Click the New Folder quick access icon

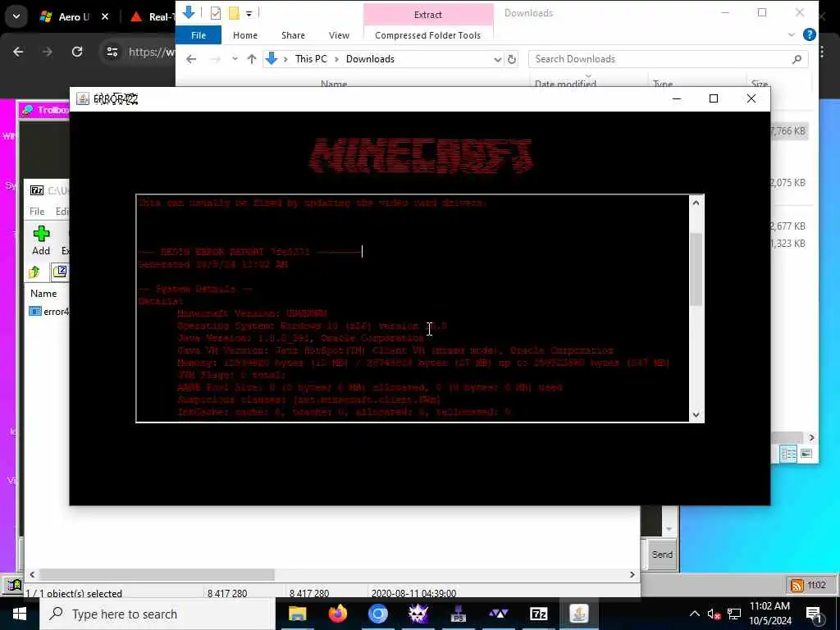tap(234, 13)
